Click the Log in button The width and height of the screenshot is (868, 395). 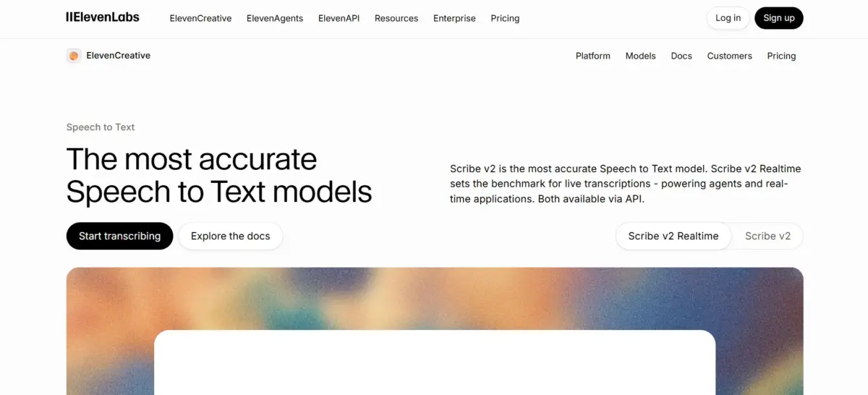coord(728,18)
